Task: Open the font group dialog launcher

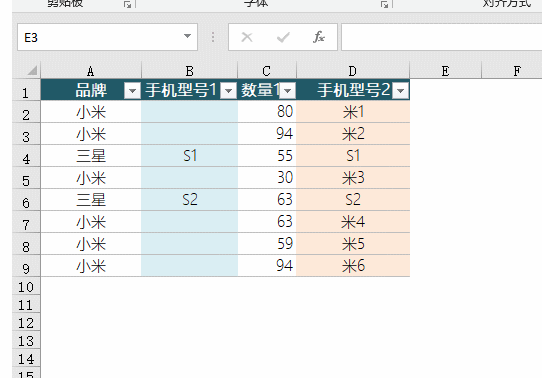Action: [x=384, y=4]
